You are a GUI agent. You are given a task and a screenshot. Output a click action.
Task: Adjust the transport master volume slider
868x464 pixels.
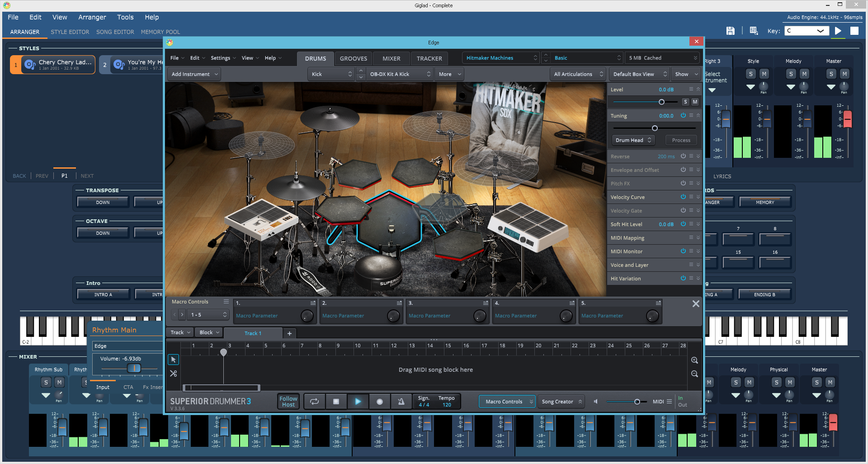(637, 402)
